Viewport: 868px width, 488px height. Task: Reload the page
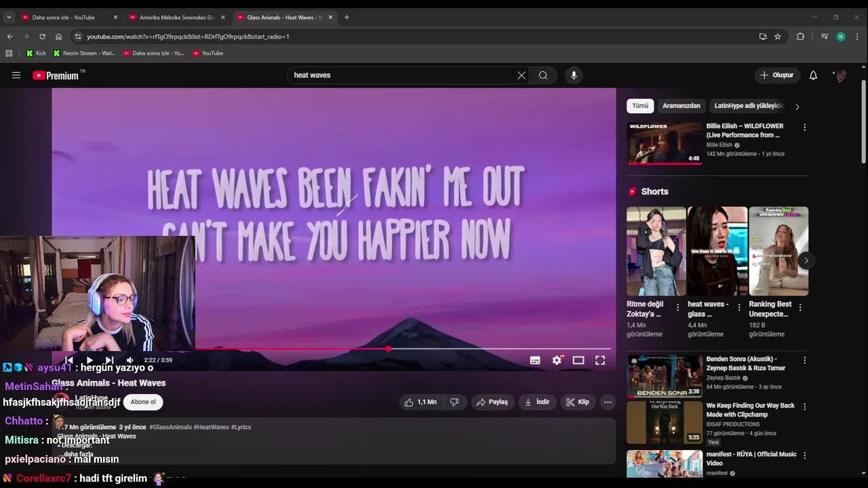tap(42, 37)
